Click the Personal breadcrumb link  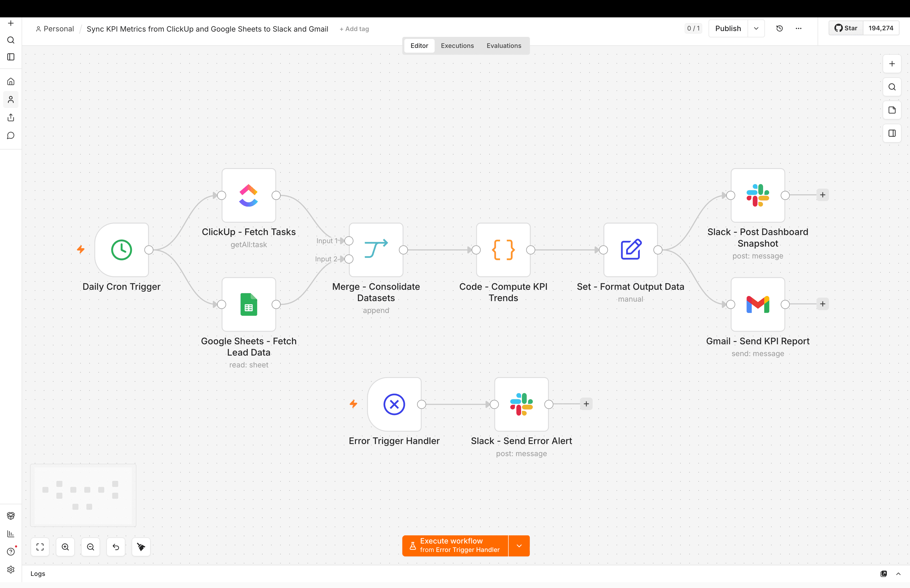[55, 29]
